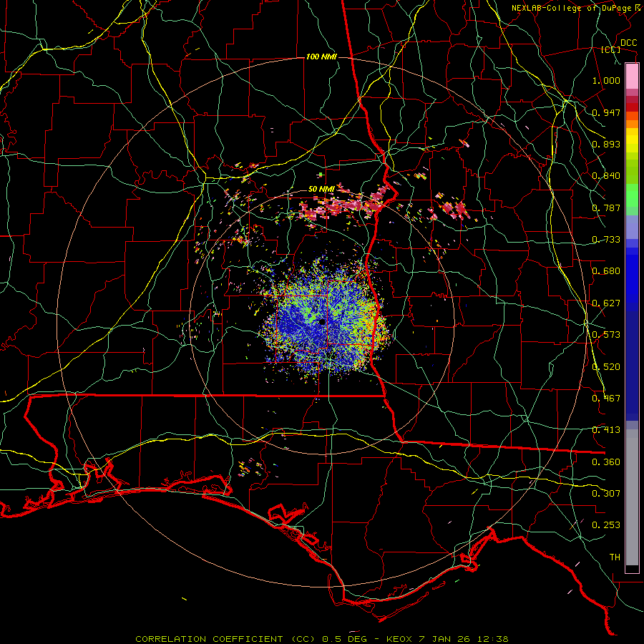
Task: Click the 1.000 legend value
Action: point(606,80)
